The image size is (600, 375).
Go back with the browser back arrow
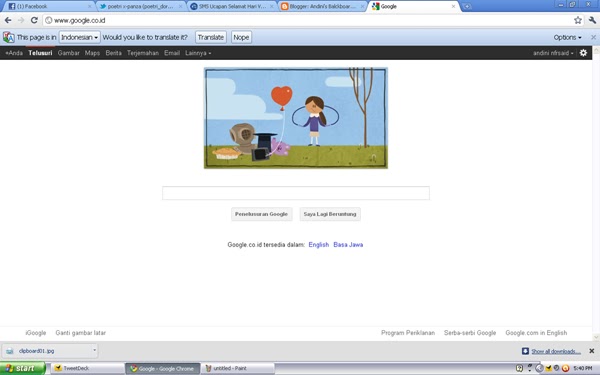coord(8,20)
